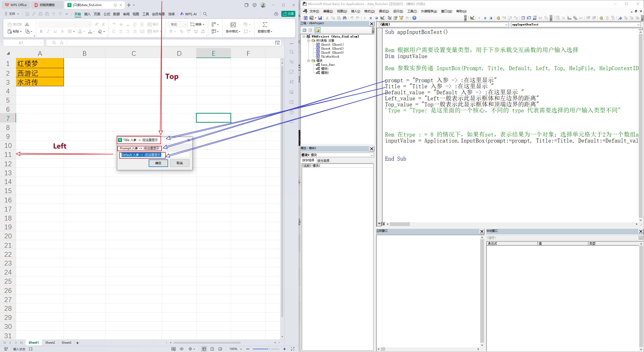Click the zoom slider in WPS status bar
The image size is (644, 352).
[x=269, y=349]
